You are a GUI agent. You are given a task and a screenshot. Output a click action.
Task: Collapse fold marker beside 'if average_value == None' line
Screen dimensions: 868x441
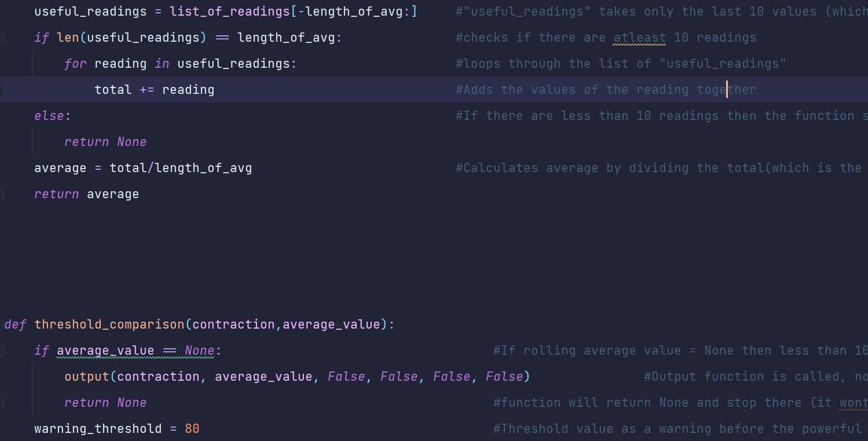pyautogui.click(x=1, y=351)
